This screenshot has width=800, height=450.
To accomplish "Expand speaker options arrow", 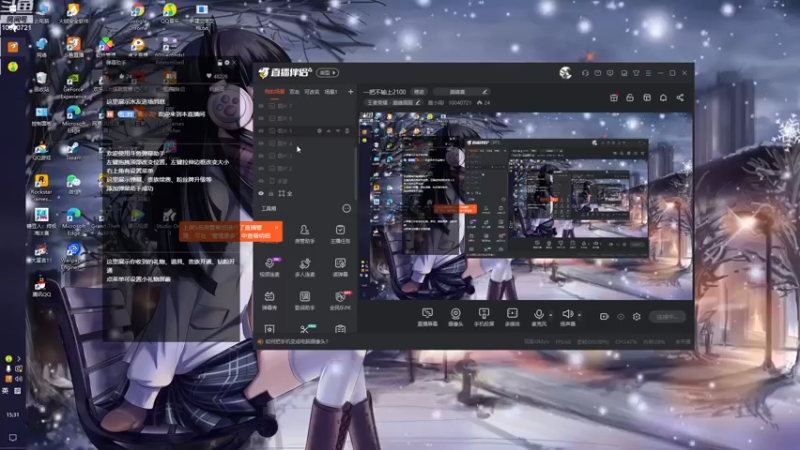I will (x=579, y=315).
